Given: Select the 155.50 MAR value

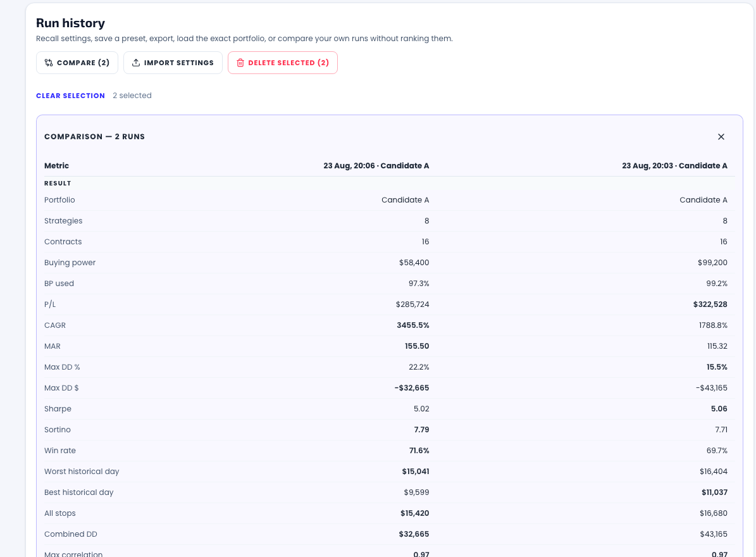Looking at the screenshot, I should pos(417,346).
